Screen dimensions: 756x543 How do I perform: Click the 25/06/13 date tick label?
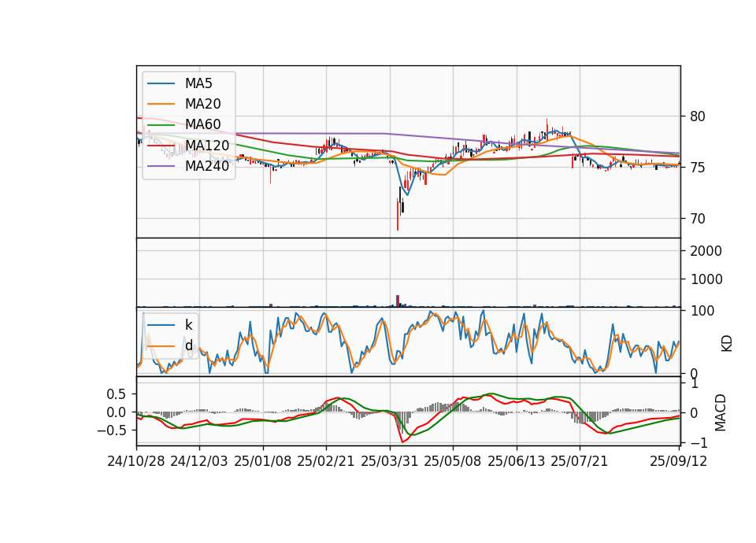coord(517,461)
